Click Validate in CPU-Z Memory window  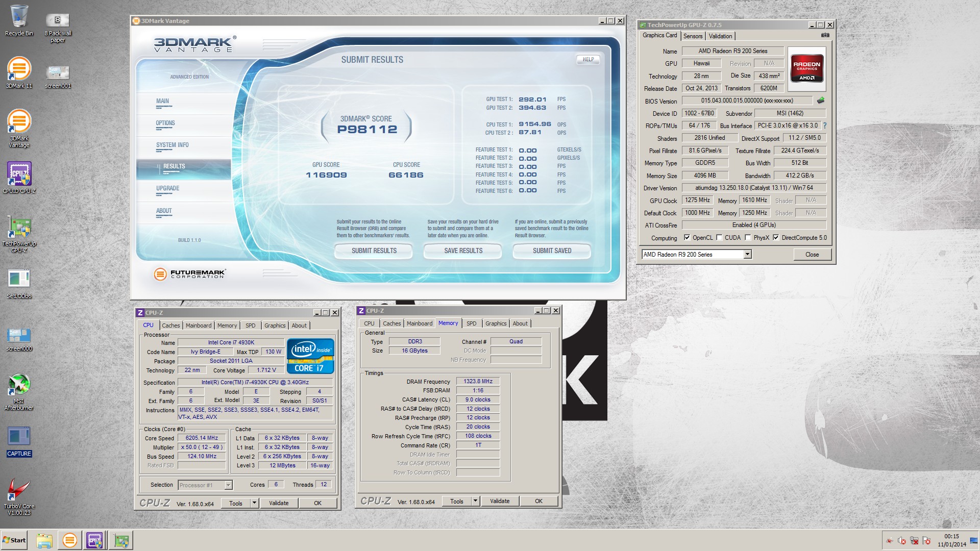(x=500, y=501)
